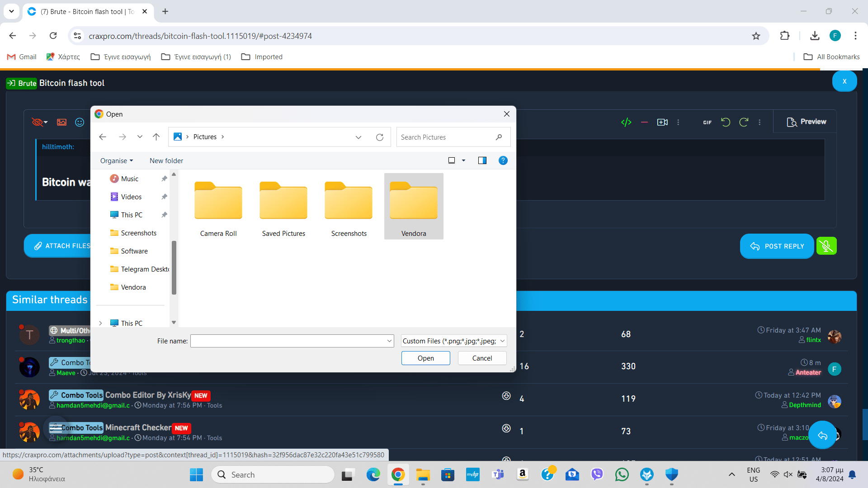The image size is (868, 488).
Task: Go up one folder level in the Open dialog
Action: pyautogui.click(x=156, y=136)
